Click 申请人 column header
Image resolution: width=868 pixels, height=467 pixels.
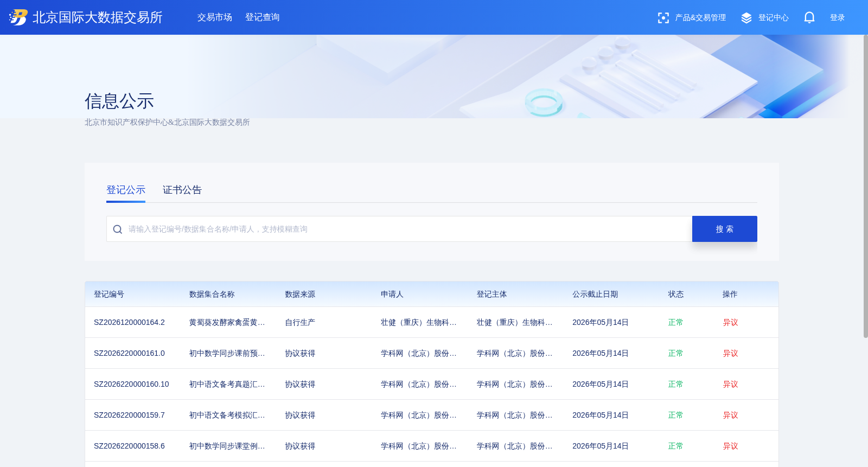[x=392, y=294]
